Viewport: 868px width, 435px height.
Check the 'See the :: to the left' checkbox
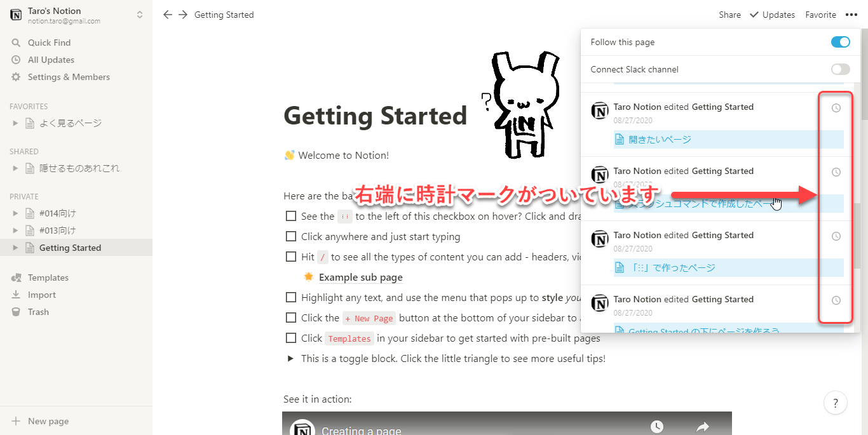tap(291, 216)
